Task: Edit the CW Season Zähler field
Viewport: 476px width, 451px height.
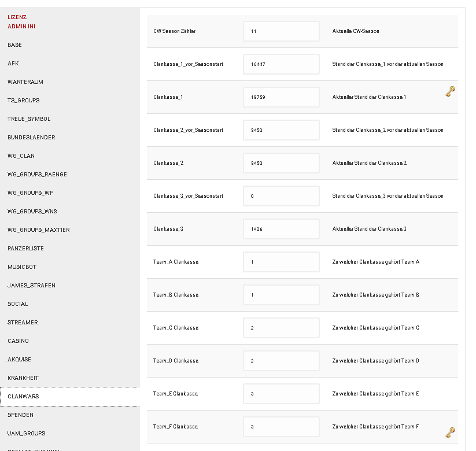Action: [281, 31]
